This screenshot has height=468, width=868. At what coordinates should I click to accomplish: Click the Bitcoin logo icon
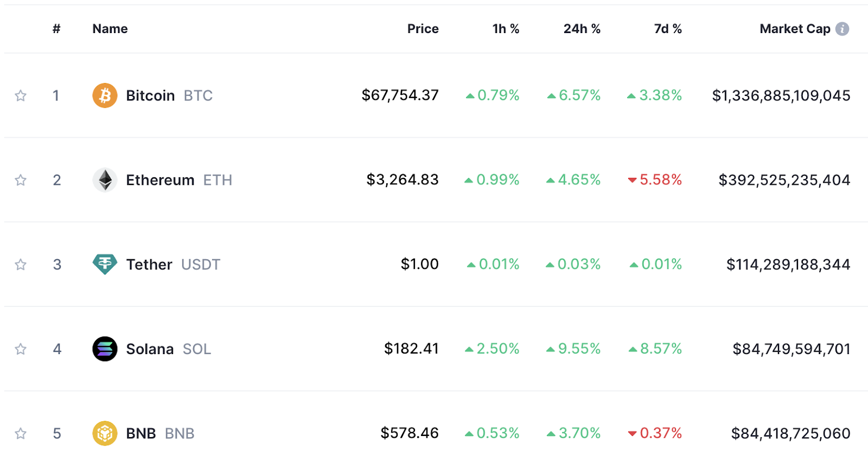(x=105, y=95)
